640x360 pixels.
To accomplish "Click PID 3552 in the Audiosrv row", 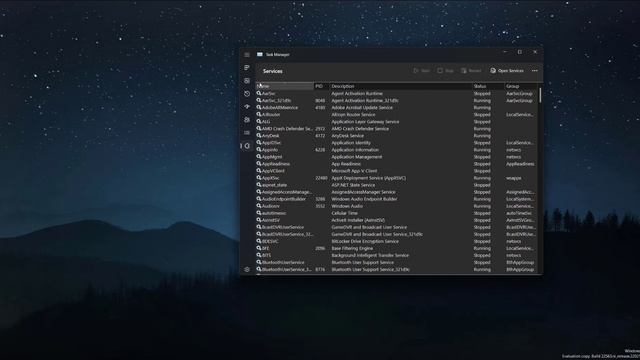I will pos(320,206).
